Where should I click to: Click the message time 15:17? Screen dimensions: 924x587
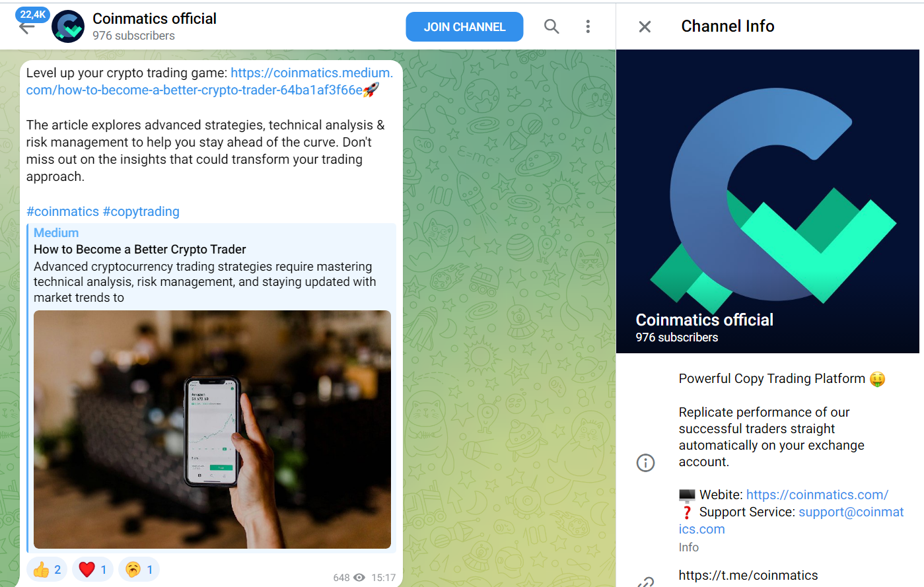[x=383, y=578]
